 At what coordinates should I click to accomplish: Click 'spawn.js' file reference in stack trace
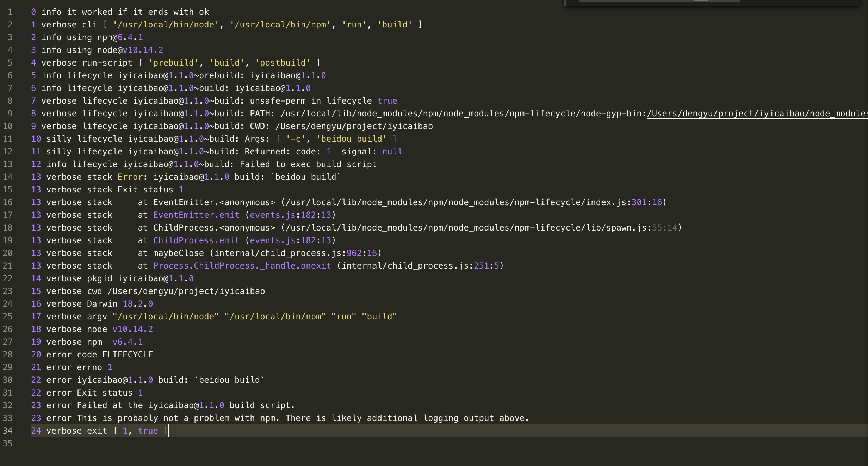click(x=626, y=228)
